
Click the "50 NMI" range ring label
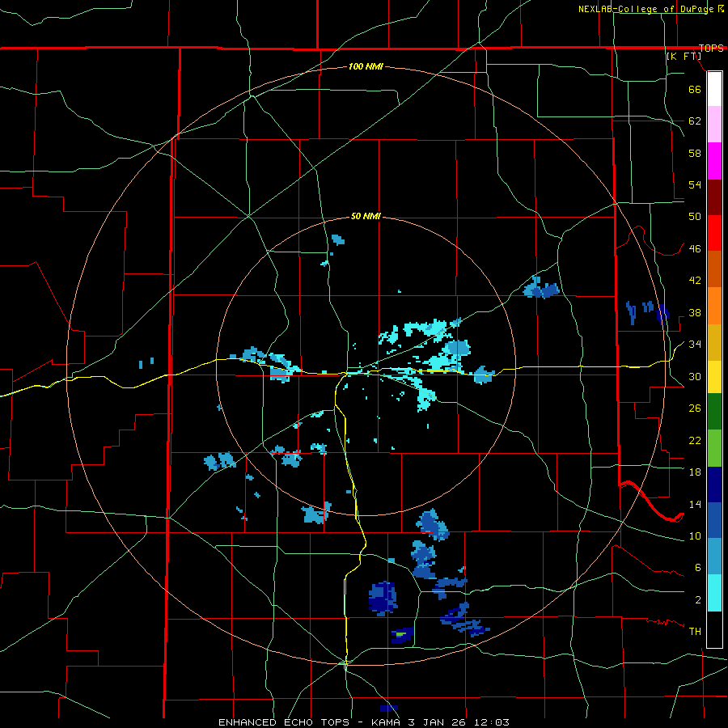pos(366,216)
